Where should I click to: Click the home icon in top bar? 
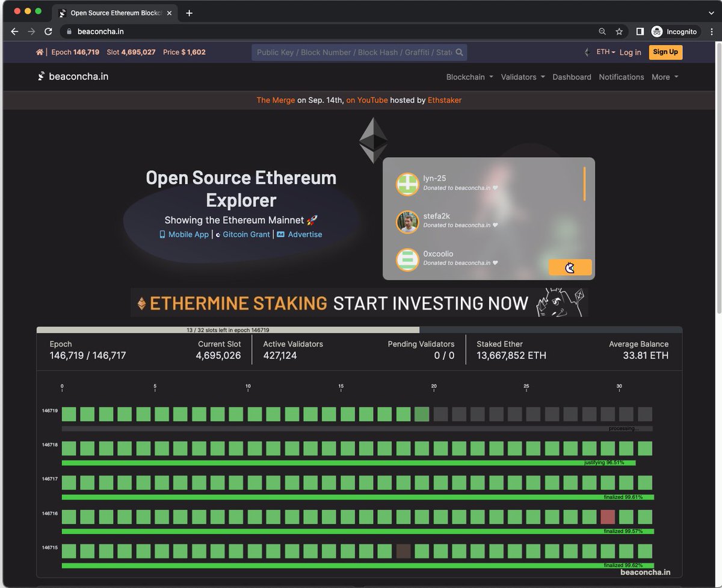40,52
